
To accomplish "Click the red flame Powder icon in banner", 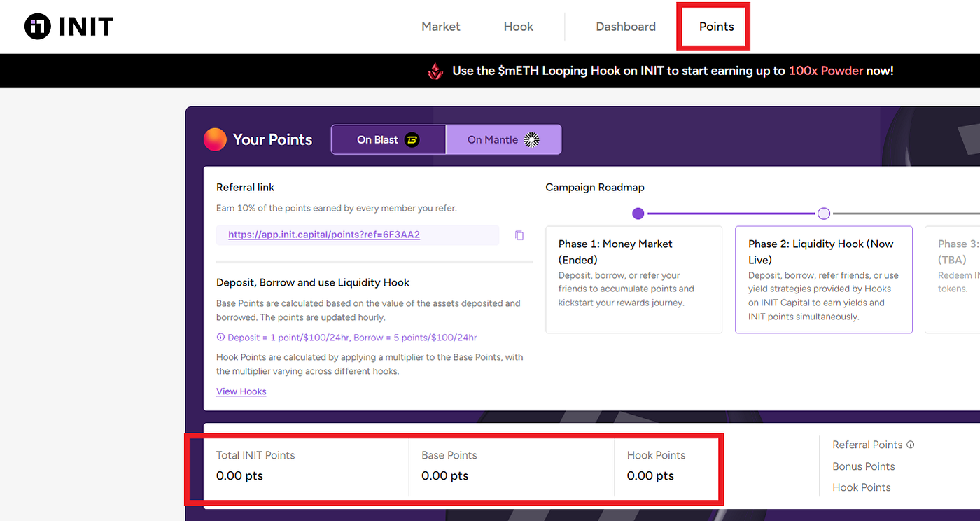I will [x=436, y=71].
